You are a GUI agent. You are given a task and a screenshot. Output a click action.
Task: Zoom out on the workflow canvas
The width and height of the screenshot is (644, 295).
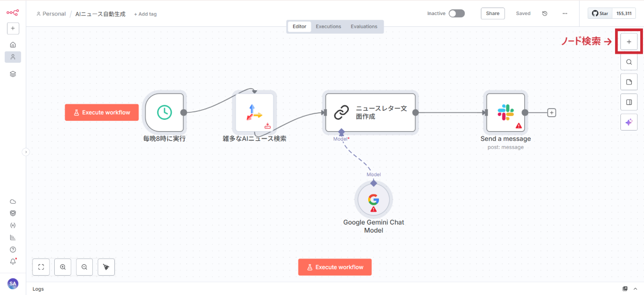pos(84,267)
